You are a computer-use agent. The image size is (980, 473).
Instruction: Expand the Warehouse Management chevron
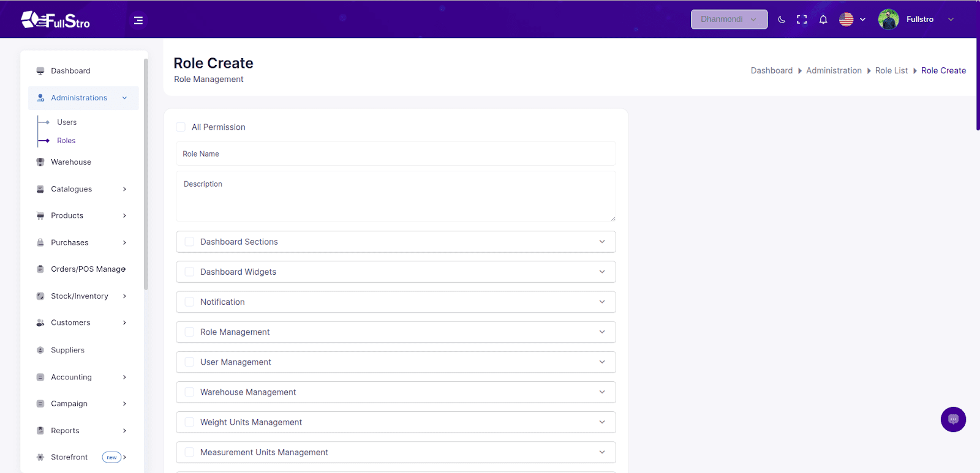(602, 392)
